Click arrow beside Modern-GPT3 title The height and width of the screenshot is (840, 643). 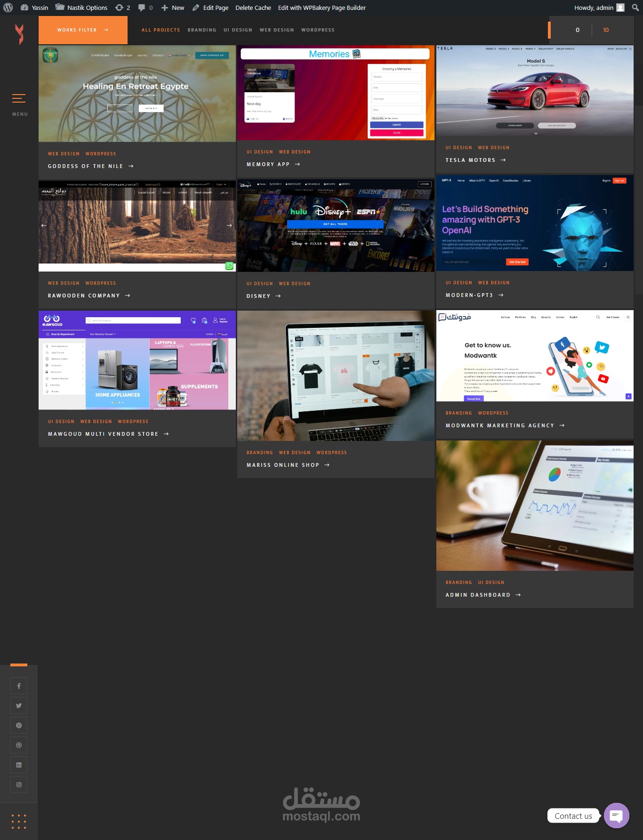(x=501, y=295)
